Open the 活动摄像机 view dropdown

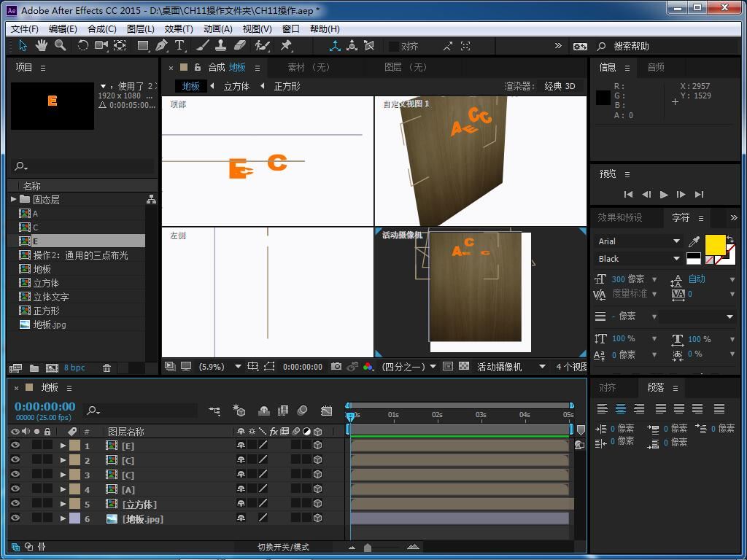coord(542,367)
